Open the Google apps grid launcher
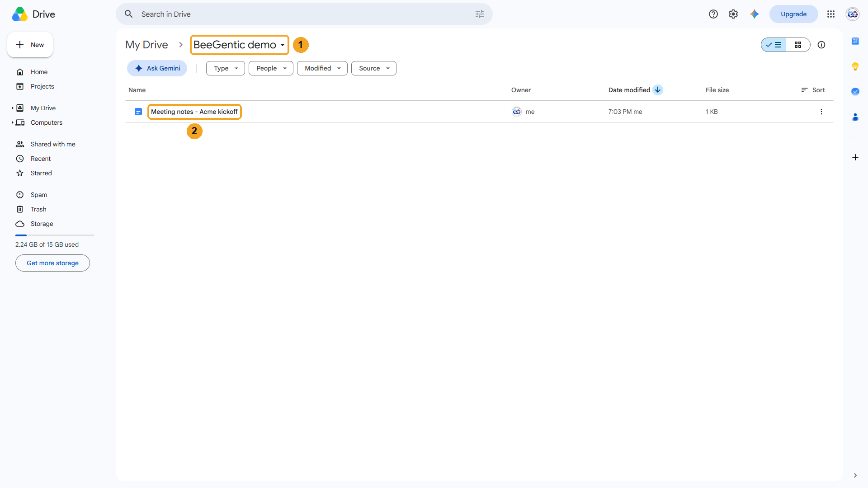Image resolution: width=868 pixels, height=488 pixels. (831, 14)
